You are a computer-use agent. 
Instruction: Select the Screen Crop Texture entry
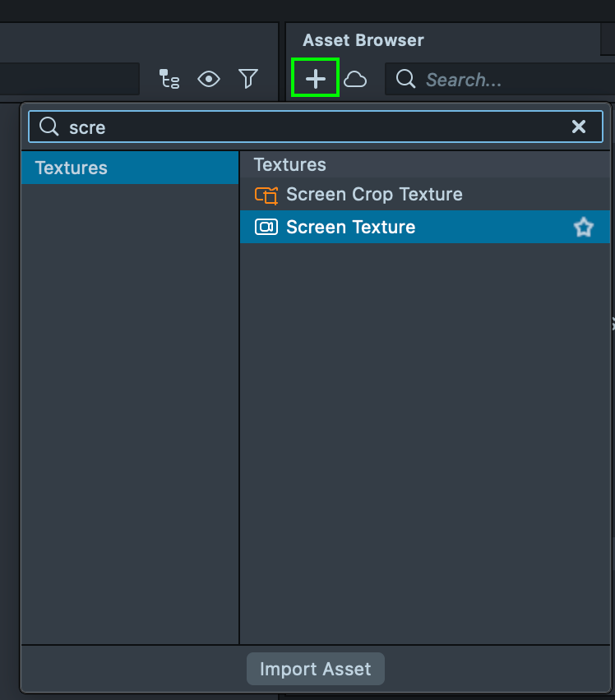[x=374, y=195]
